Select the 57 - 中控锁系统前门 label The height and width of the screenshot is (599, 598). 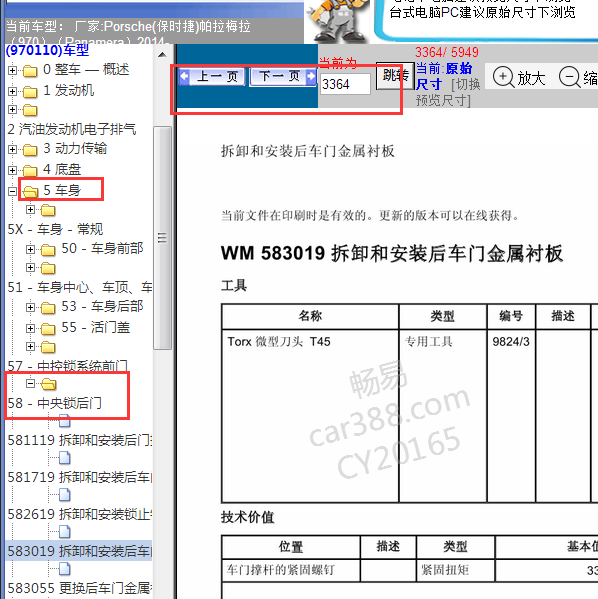68,366
